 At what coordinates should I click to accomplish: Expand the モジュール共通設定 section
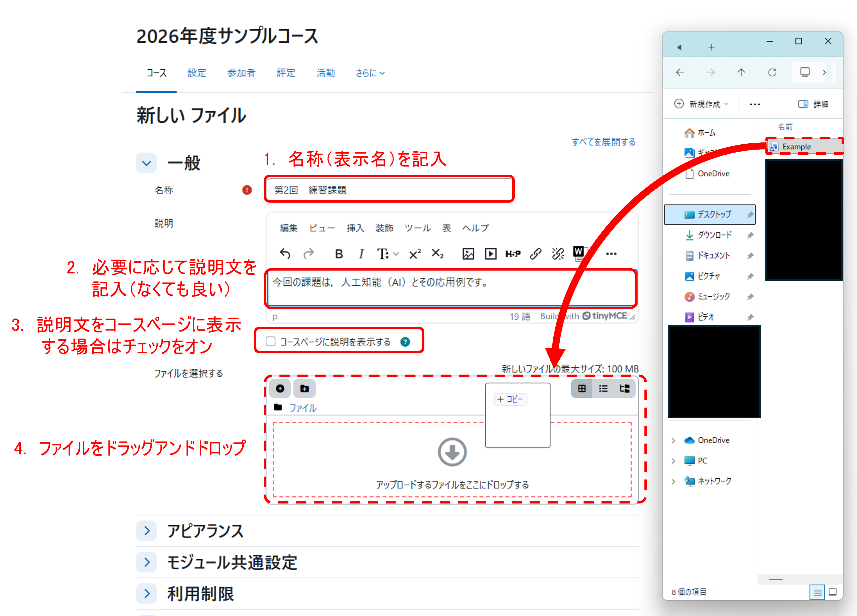coord(147,562)
